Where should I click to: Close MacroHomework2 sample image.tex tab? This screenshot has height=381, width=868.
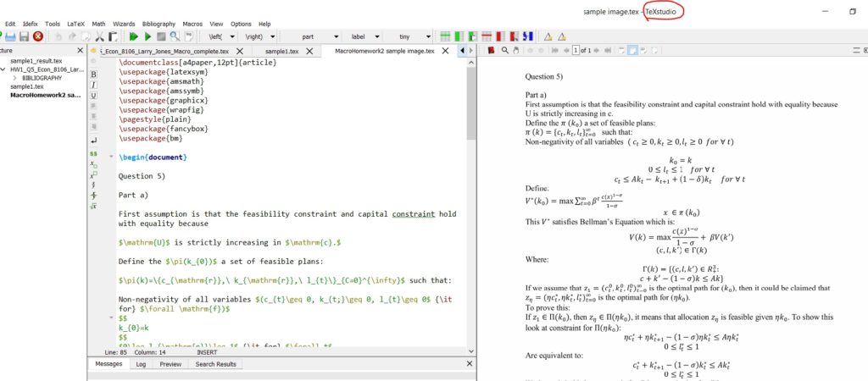pyautogui.click(x=444, y=51)
